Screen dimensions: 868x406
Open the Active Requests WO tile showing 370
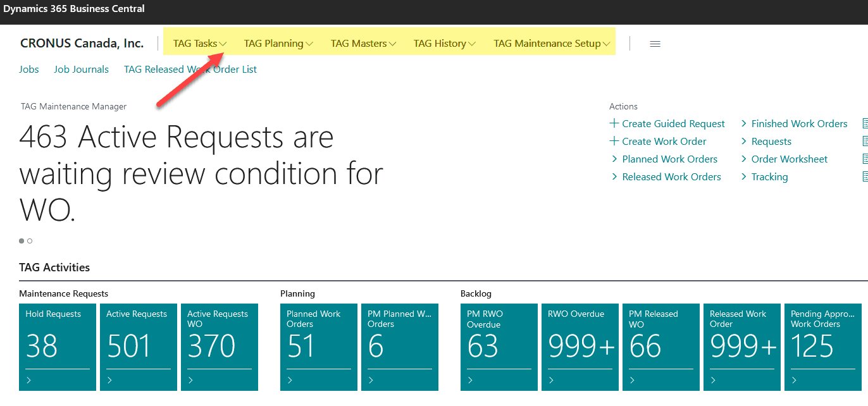(x=220, y=347)
